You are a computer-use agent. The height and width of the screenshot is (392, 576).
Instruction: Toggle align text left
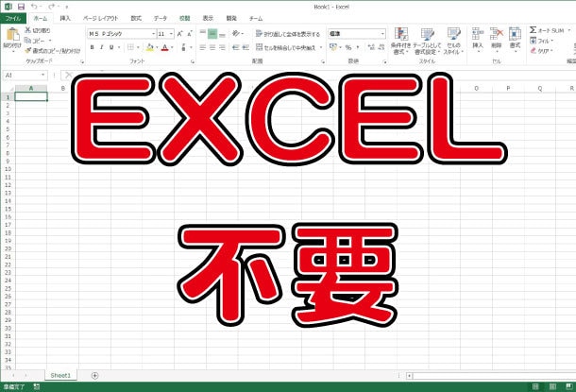coord(203,47)
